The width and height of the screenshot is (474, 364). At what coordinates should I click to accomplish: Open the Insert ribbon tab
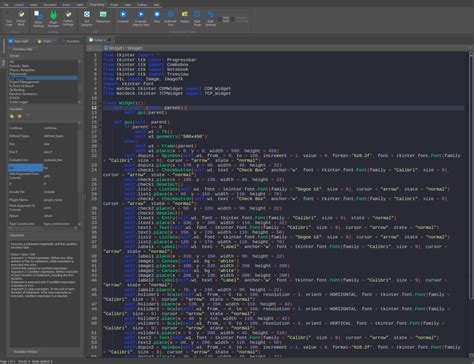click(66, 5)
